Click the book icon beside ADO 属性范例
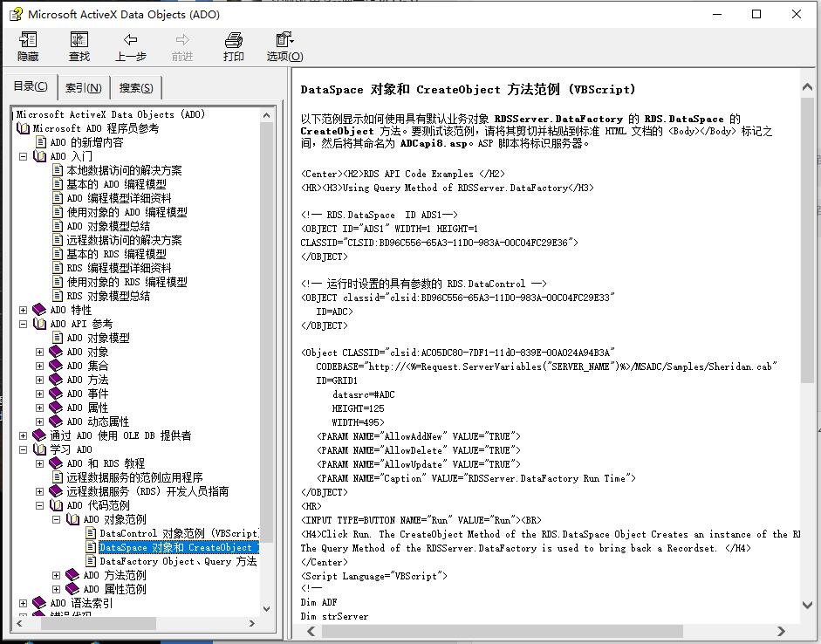 pos(72,589)
